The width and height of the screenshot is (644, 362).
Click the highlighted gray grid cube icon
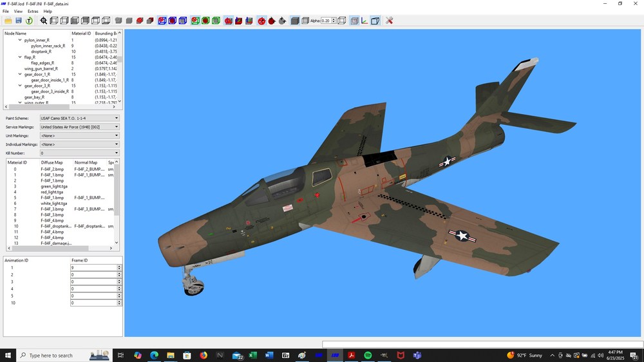(354, 21)
